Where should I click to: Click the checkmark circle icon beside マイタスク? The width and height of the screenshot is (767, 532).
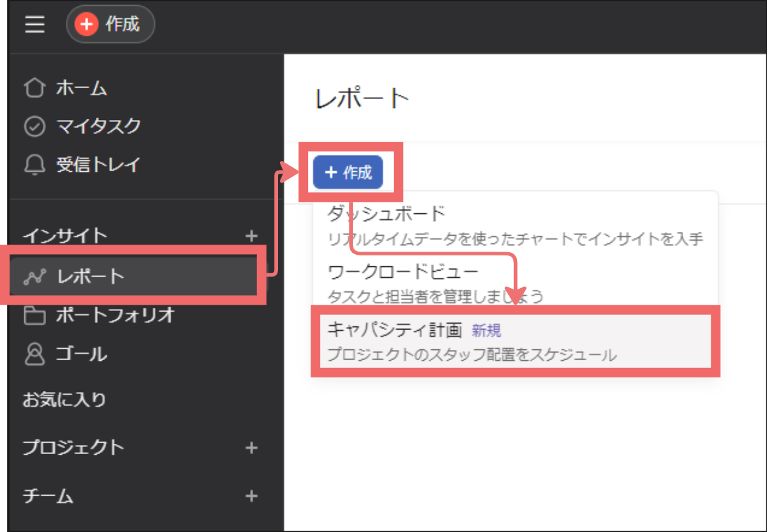(35, 126)
